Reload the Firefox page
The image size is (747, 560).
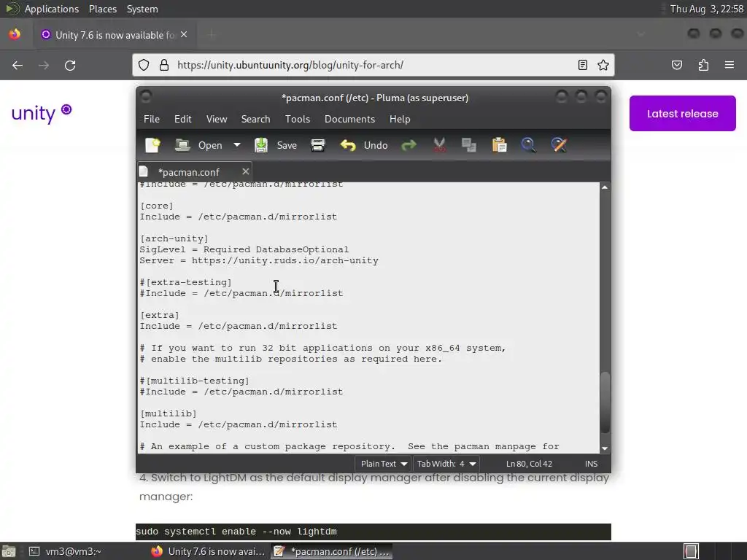(x=70, y=65)
